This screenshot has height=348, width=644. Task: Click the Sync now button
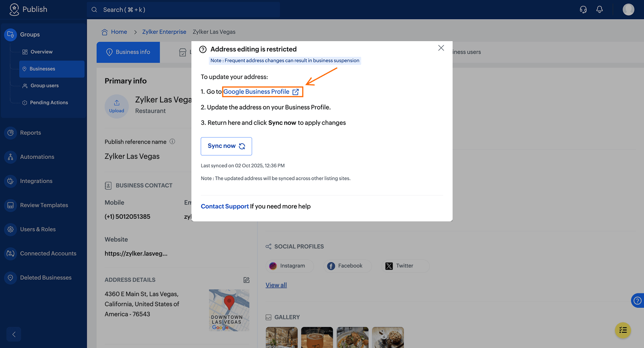[x=226, y=146]
